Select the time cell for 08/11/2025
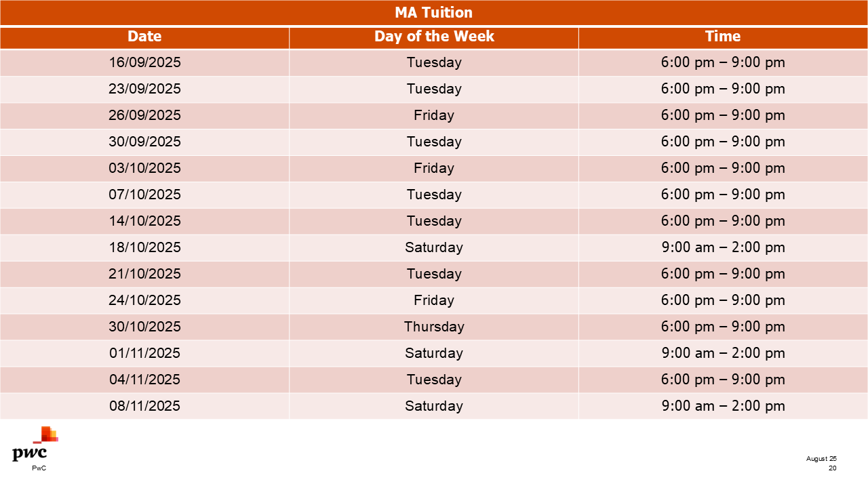Viewport: 868px width, 488px height. coord(723,406)
